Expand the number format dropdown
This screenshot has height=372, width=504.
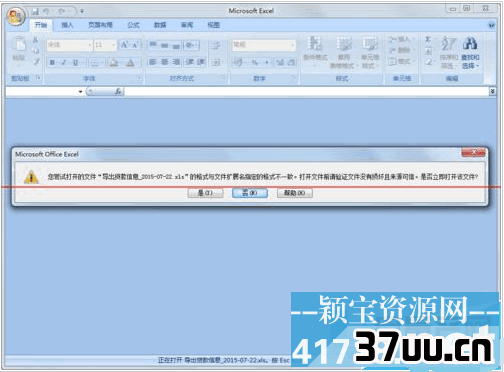[292, 45]
